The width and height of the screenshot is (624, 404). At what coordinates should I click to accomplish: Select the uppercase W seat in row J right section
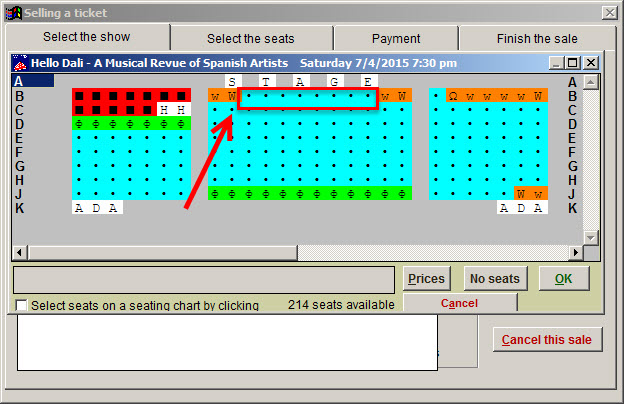(521, 194)
